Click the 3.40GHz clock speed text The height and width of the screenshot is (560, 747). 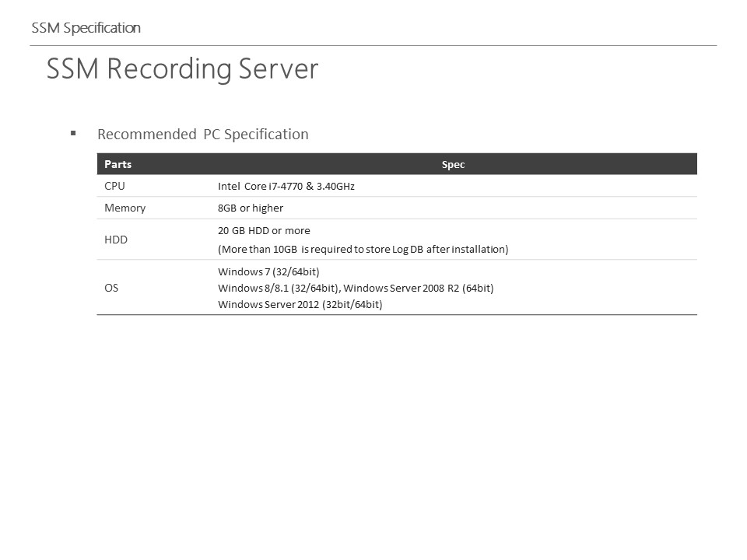pos(336,186)
